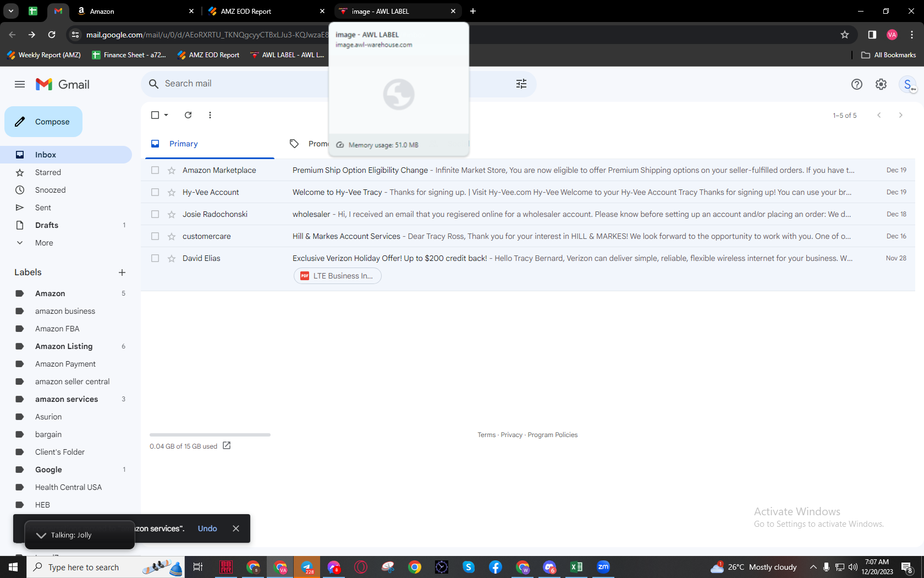Open Skype from the taskbar

click(x=469, y=567)
